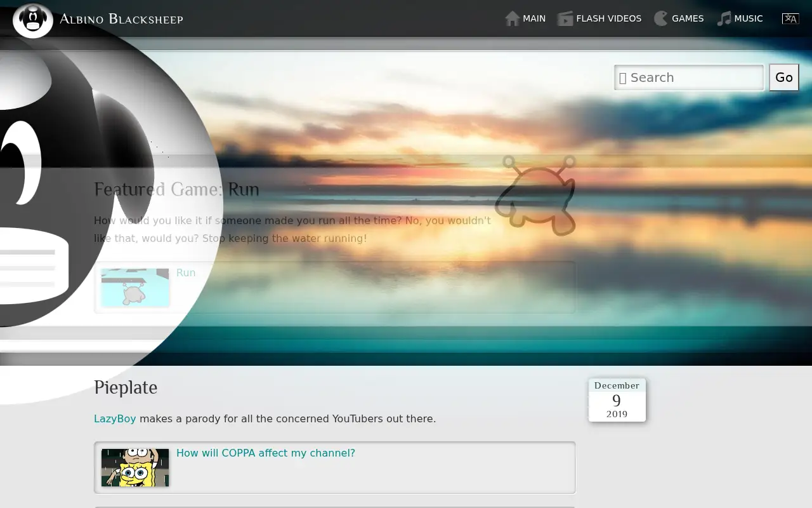The height and width of the screenshot is (508, 812).
Task: Click the Run game thumbnail
Action: 135,287
